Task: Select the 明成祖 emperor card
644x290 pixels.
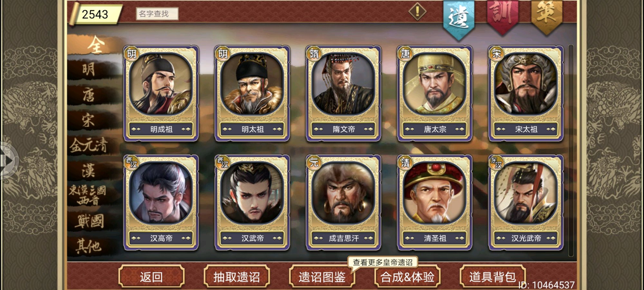Action: coord(161,93)
